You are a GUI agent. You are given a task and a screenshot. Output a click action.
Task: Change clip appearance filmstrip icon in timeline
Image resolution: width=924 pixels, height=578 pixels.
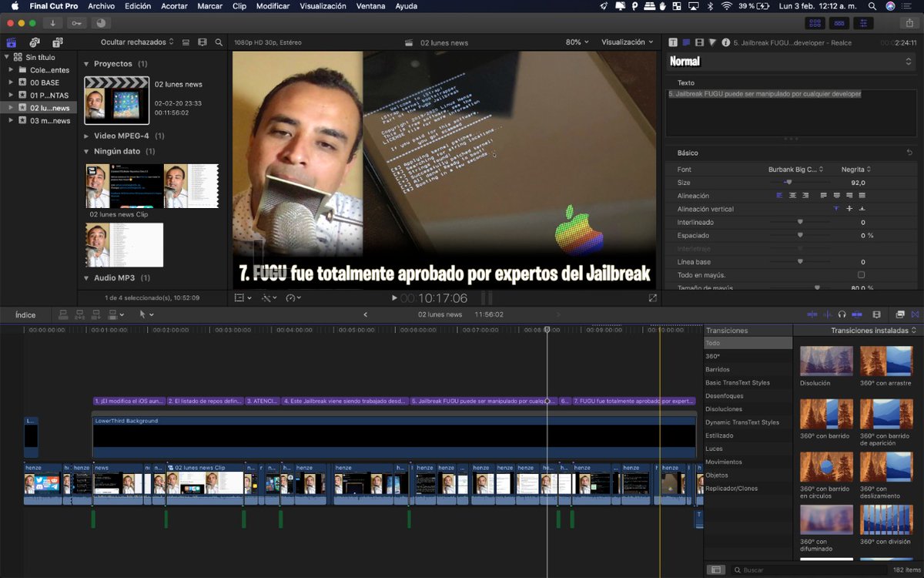tap(876, 314)
